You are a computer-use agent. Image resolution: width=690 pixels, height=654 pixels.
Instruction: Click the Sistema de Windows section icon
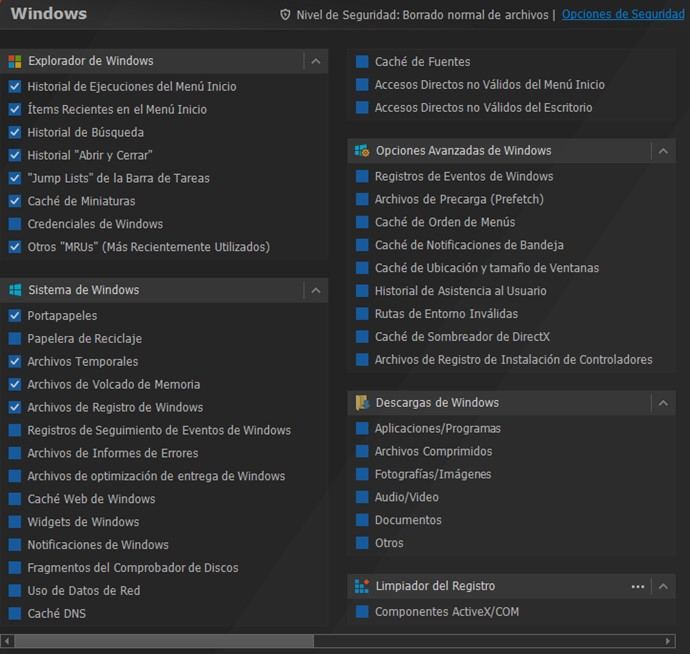[15, 290]
